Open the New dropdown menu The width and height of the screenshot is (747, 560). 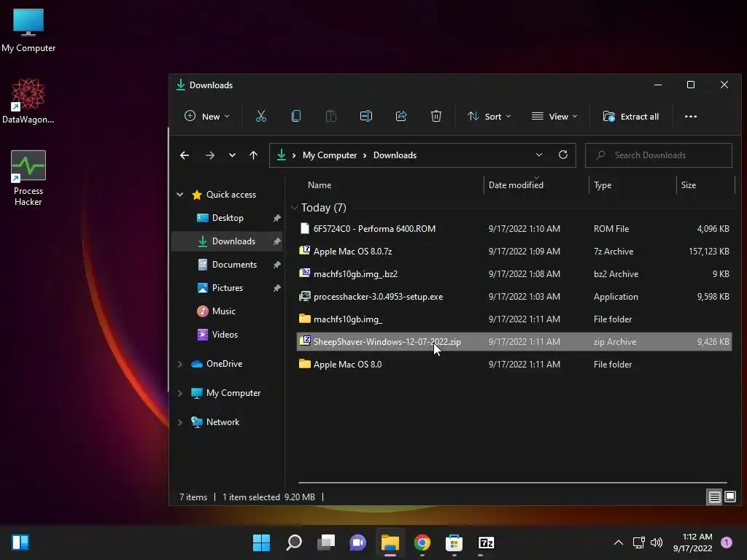pyautogui.click(x=206, y=117)
